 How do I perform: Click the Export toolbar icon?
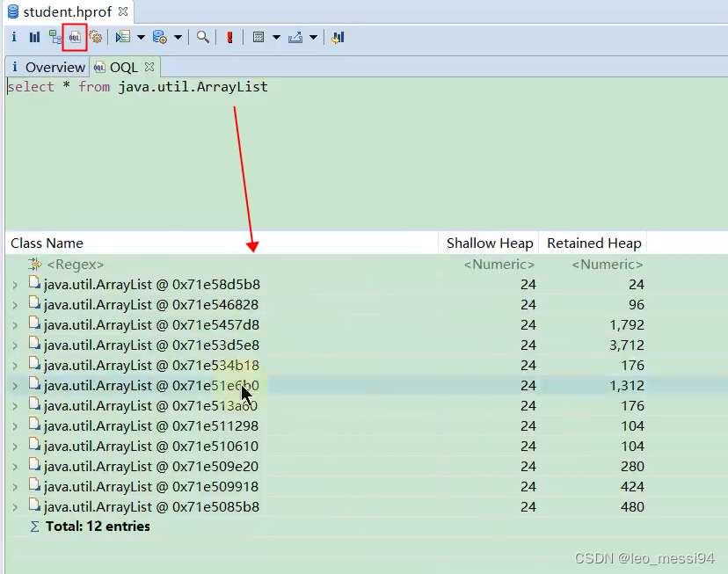pos(295,37)
